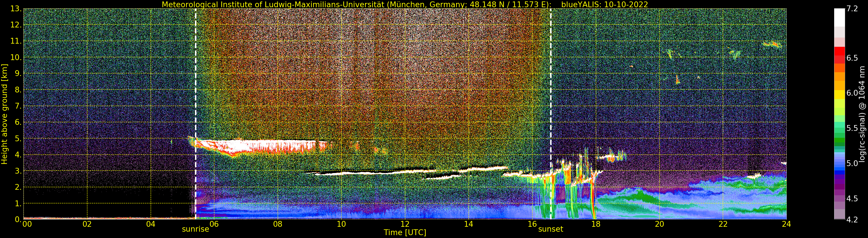The width and height of the screenshot is (868, 238).
Task: Click the 'Time [UTC]' axis label
Action: pyautogui.click(x=405, y=233)
